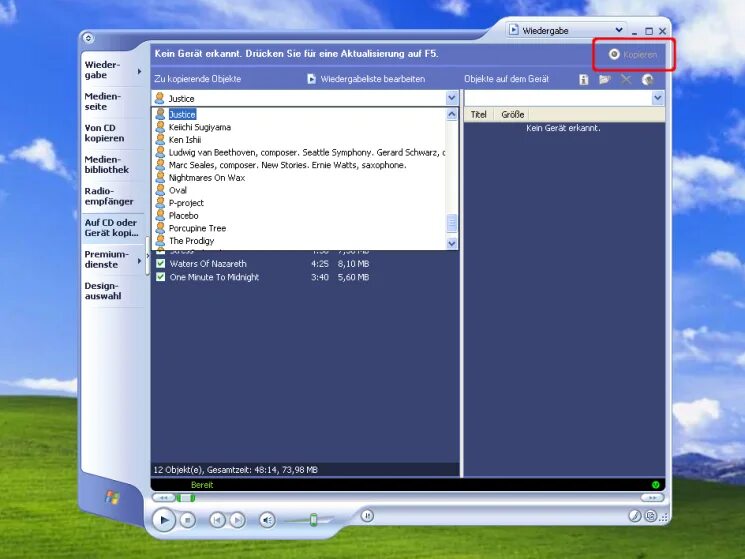This screenshot has width=745, height=559.
Task: Open the Wiedergabe sidebar tab
Action: 103,70
